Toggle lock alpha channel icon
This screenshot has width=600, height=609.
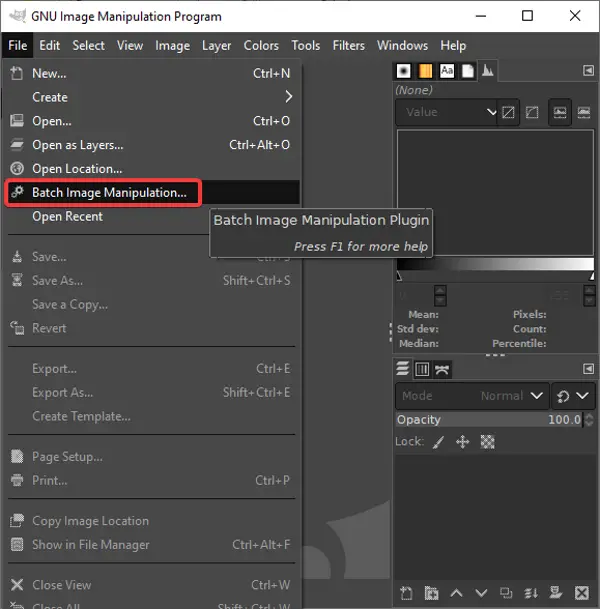point(487,442)
